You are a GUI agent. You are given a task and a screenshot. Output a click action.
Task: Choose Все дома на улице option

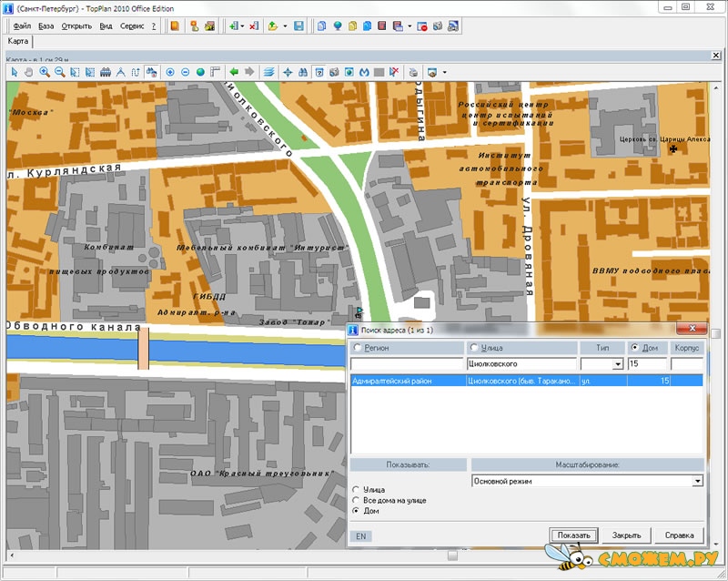point(356,500)
